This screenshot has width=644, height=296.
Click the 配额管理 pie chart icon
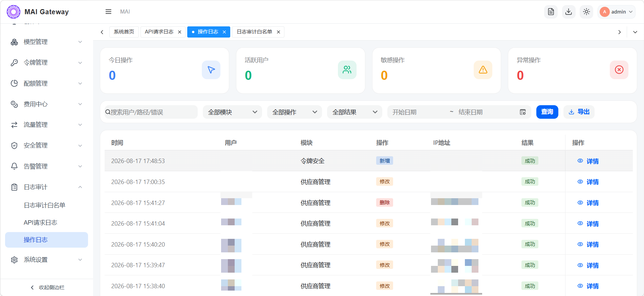tap(14, 84)
